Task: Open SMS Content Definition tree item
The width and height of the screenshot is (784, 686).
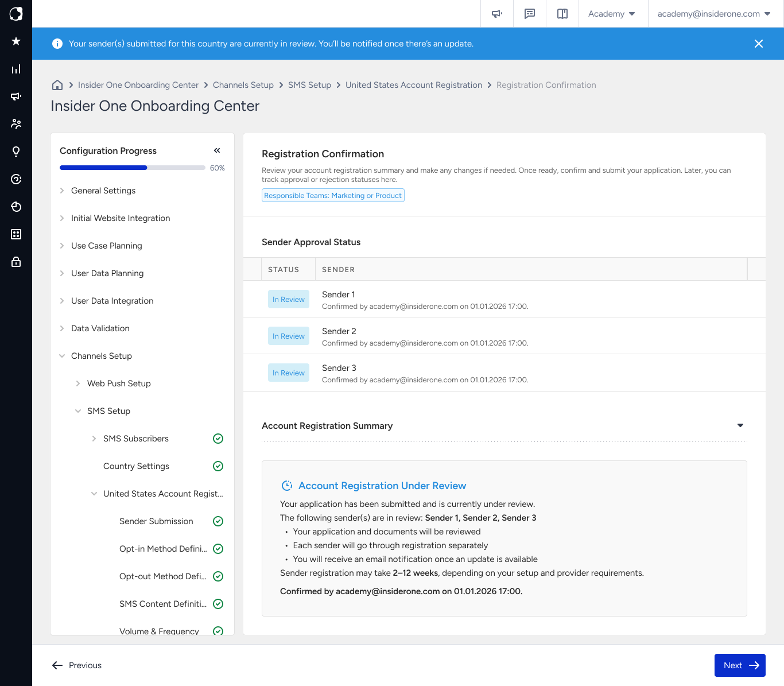Action: click(x=163, y=604)
